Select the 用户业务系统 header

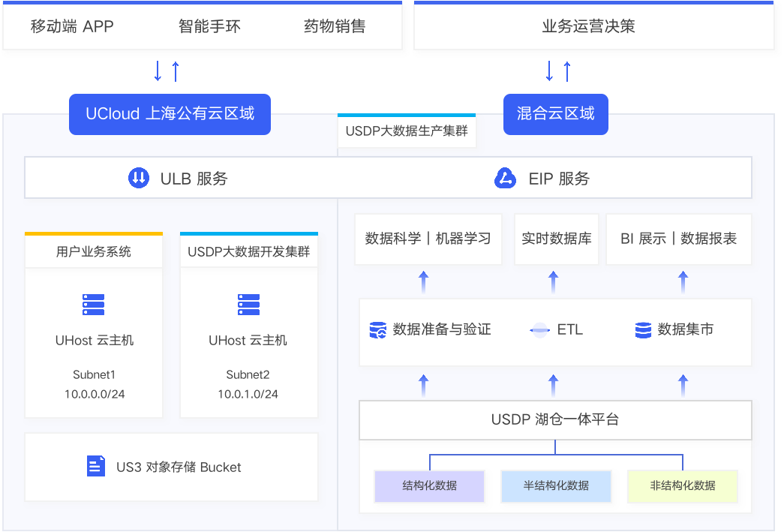tap(94, 251)
